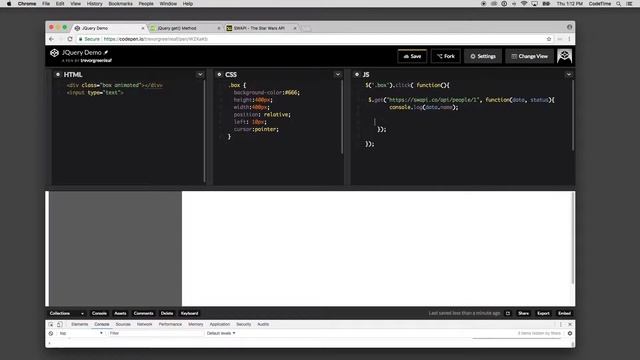This screenshot has width=640, height=360.
Task: Open new browser tab button
Action: click(x=306, y=28)
